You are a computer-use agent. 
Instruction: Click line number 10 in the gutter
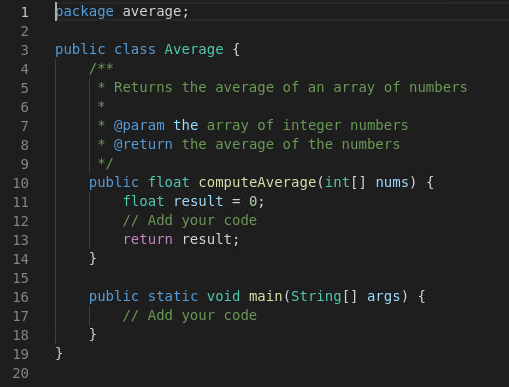click(x=21, y=183)
